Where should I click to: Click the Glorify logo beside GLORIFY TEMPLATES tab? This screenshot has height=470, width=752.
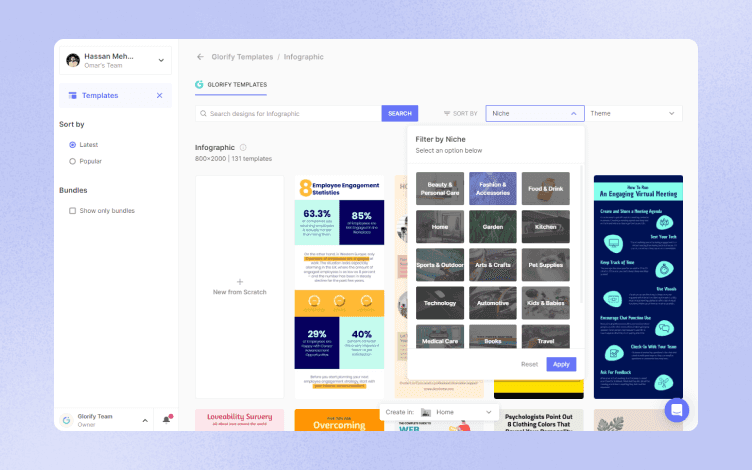coord(199,84)
